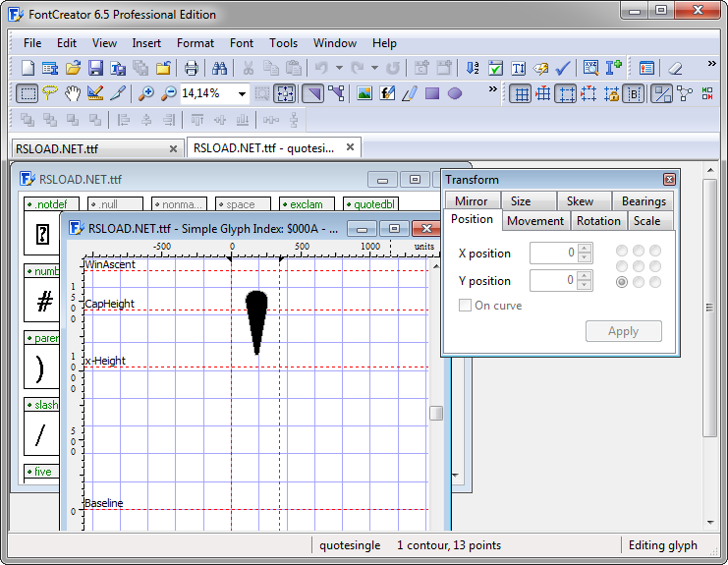
Task: Select the slash glyph thumbnail
Action: [42, 433]
